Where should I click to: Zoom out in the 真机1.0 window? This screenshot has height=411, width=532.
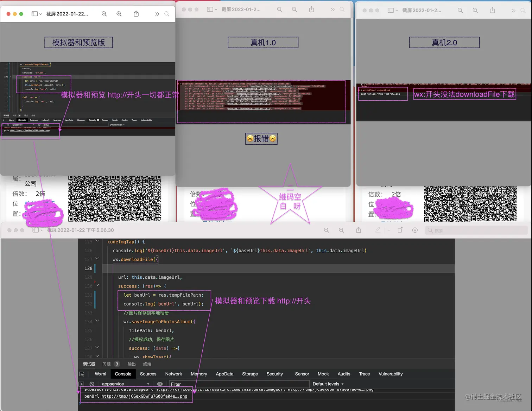[x=279, y=10]
